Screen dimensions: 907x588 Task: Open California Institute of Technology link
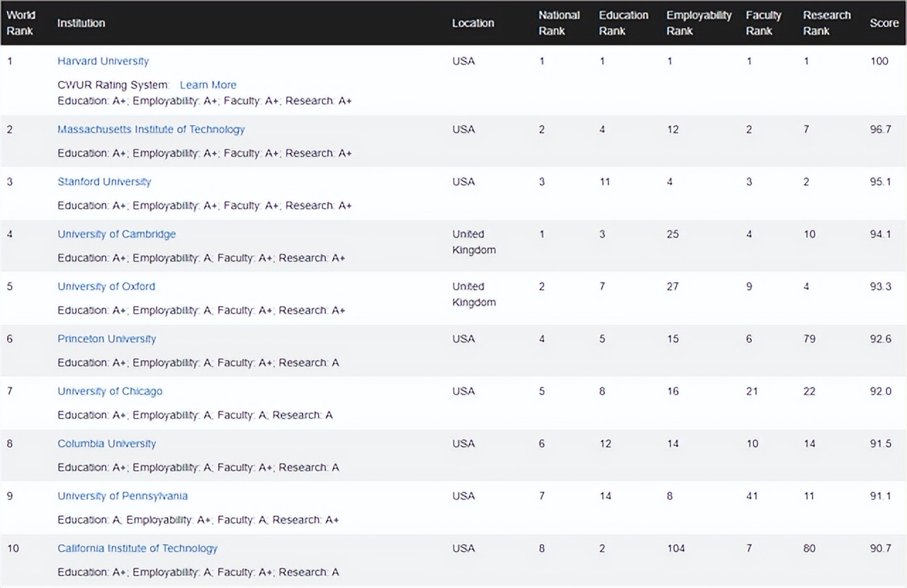click(x=137, y=549)
